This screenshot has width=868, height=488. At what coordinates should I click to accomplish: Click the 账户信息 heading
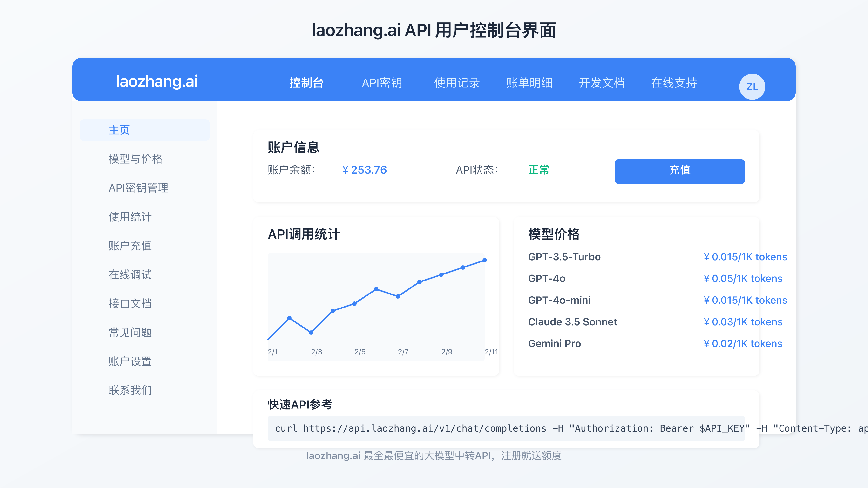(293, 147)
